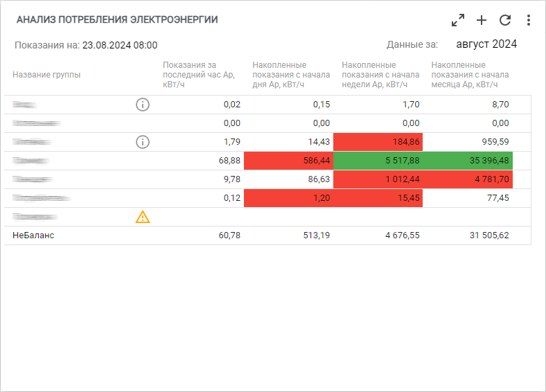The height and width of the screenshot is (392, 546).
Task: Click the plus add icon
Action: (x=482, y=20)
